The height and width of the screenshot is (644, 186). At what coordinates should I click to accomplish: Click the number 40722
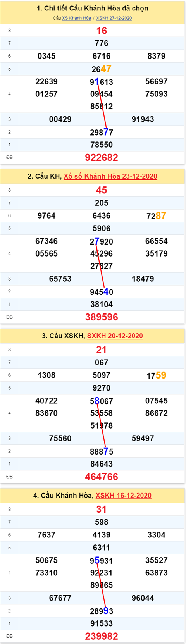pyautogui.click(x=46, y=401)
